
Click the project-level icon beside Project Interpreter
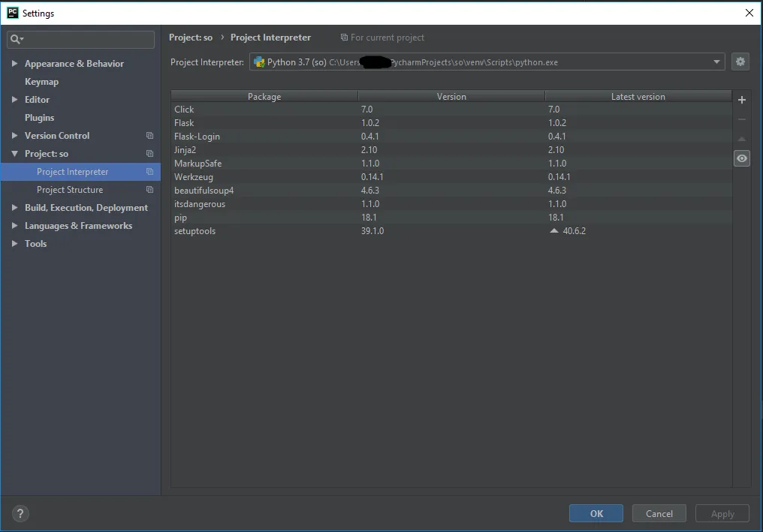(x=150, y=172)
